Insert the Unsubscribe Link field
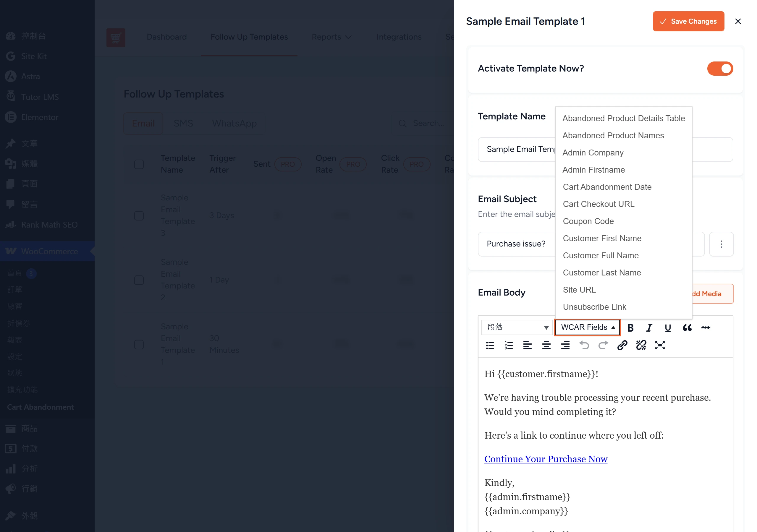Image resolution: width=757 pixels, height=532 pixels. [623, 307]
